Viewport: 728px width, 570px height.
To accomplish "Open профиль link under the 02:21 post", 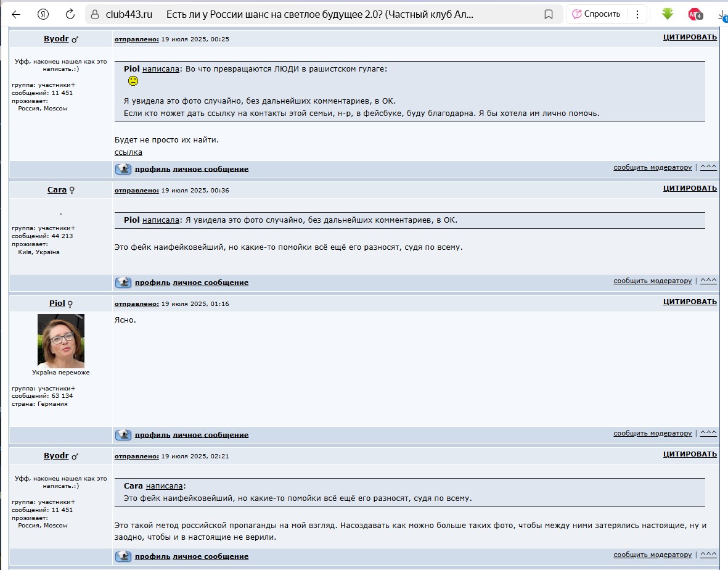I will pos(153,556).
